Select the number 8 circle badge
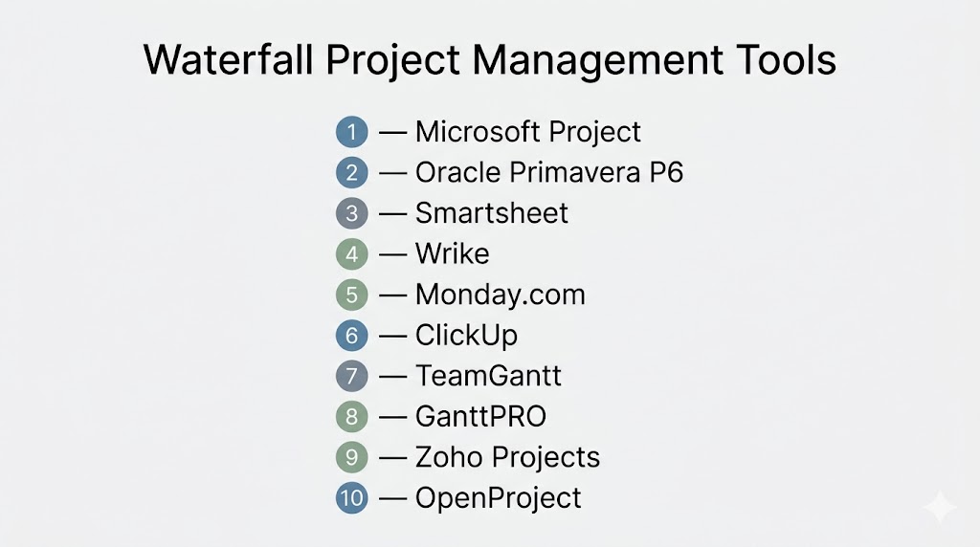This screenshot has width=980, height=547. pos(351,417)
